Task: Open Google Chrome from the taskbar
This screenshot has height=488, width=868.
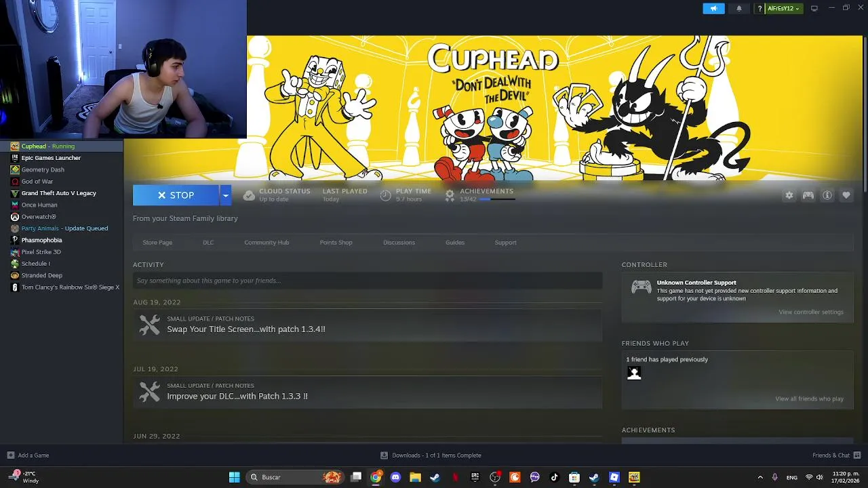Action: pos(376,477)
